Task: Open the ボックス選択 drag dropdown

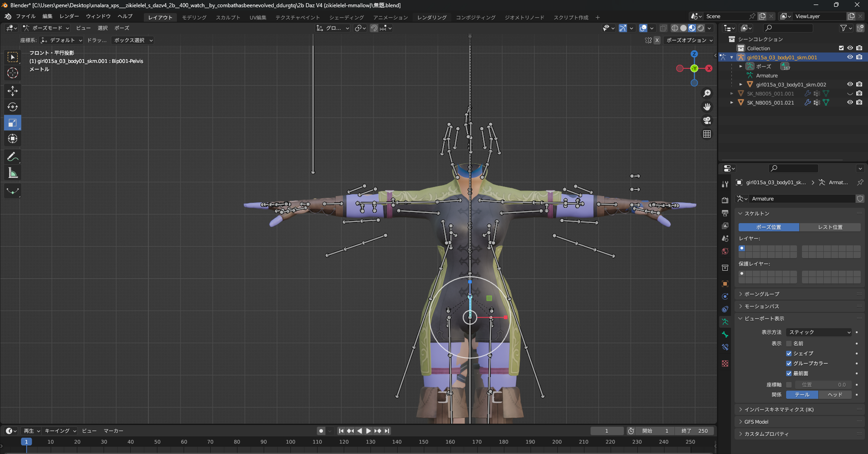Action: 133,40
